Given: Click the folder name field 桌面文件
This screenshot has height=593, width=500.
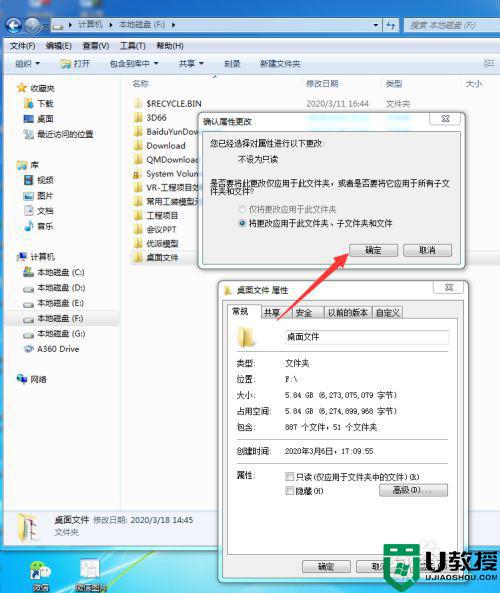Looking at the screenshot, I should pyautogui.click(x=367, y=337).
